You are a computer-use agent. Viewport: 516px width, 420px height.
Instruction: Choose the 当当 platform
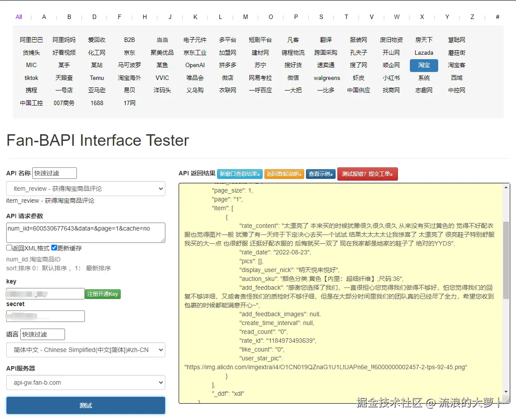(x=162, y=40)
